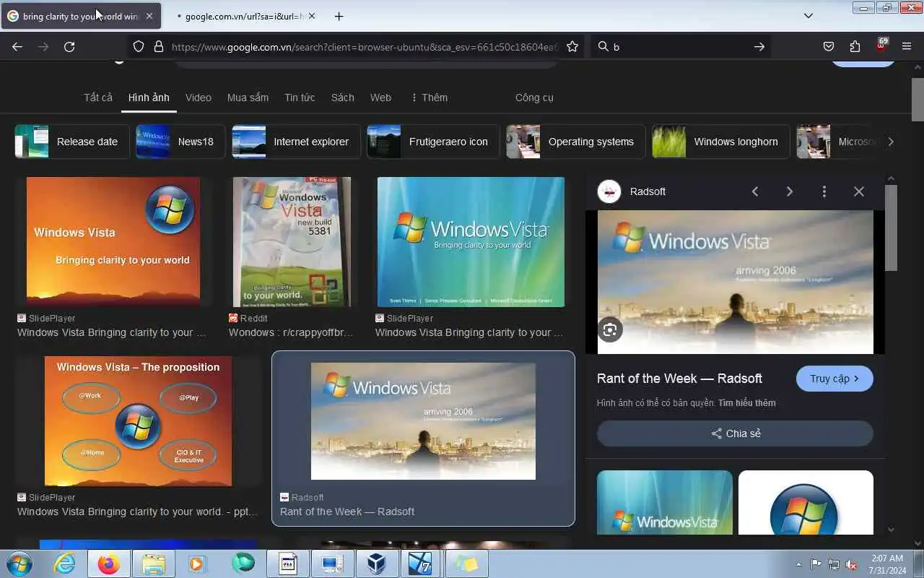924x578 pixels.
Task: Select the Video search tab
Action: coord(199,98)
